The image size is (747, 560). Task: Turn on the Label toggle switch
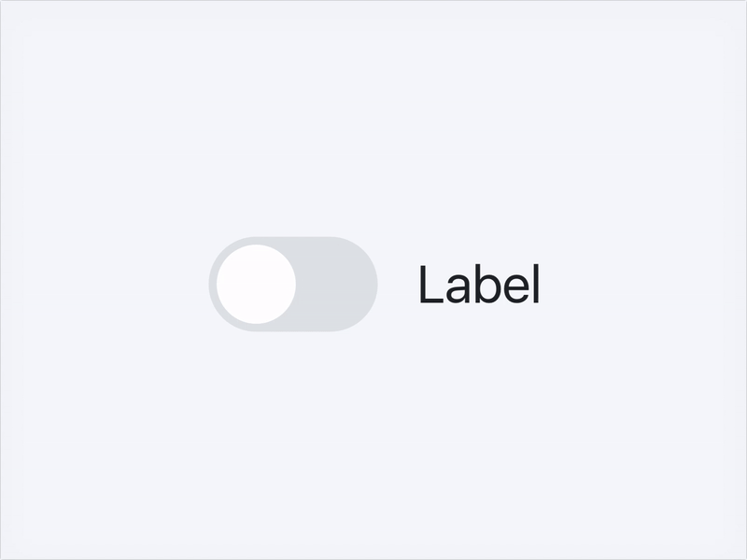tap(293, 285)
